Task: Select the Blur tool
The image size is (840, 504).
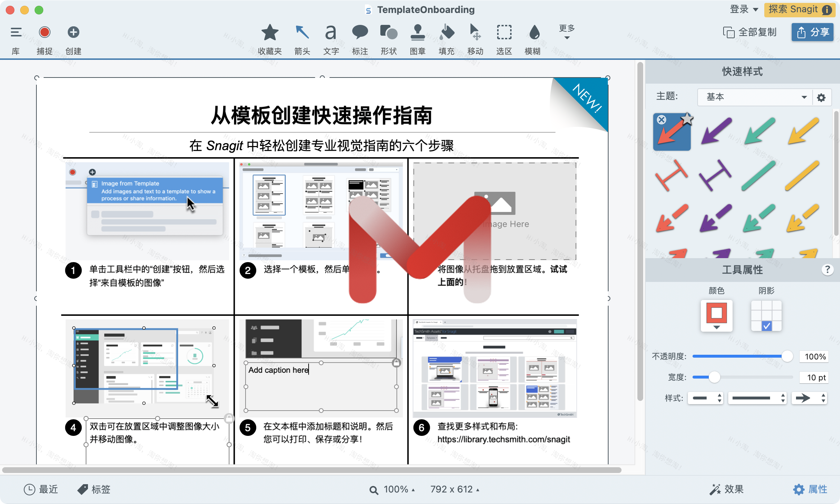Action: click(533, 38)
